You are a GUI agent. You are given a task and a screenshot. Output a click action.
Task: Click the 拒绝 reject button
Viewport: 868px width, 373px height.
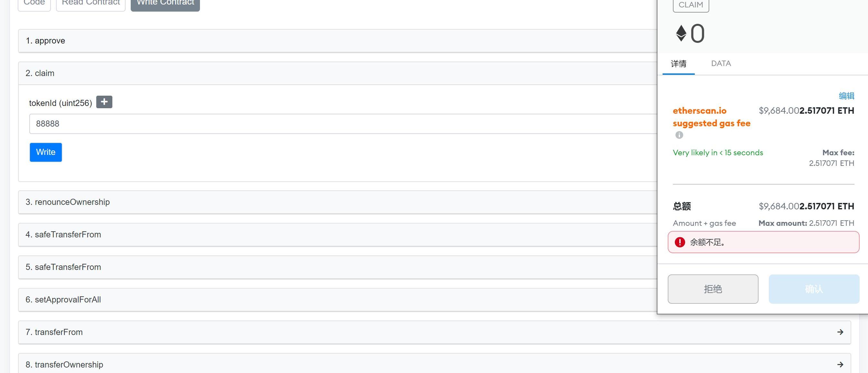pos(713,289)
